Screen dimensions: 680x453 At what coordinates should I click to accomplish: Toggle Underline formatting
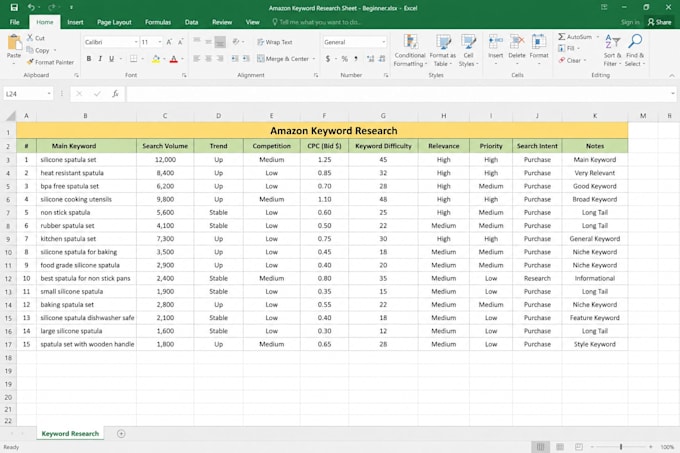click(x=111, y=59)
